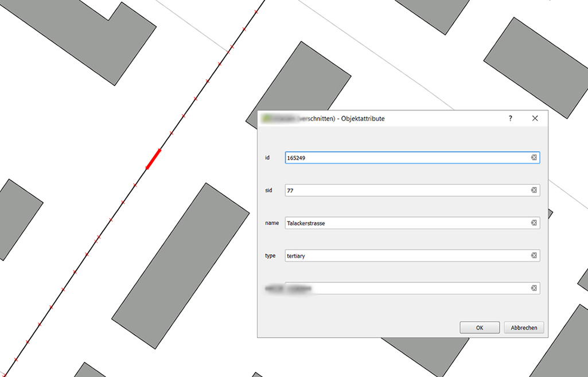Clear the id field value
Image resolution: width=588 pixels, height=377 pixels.
(534, 157)
